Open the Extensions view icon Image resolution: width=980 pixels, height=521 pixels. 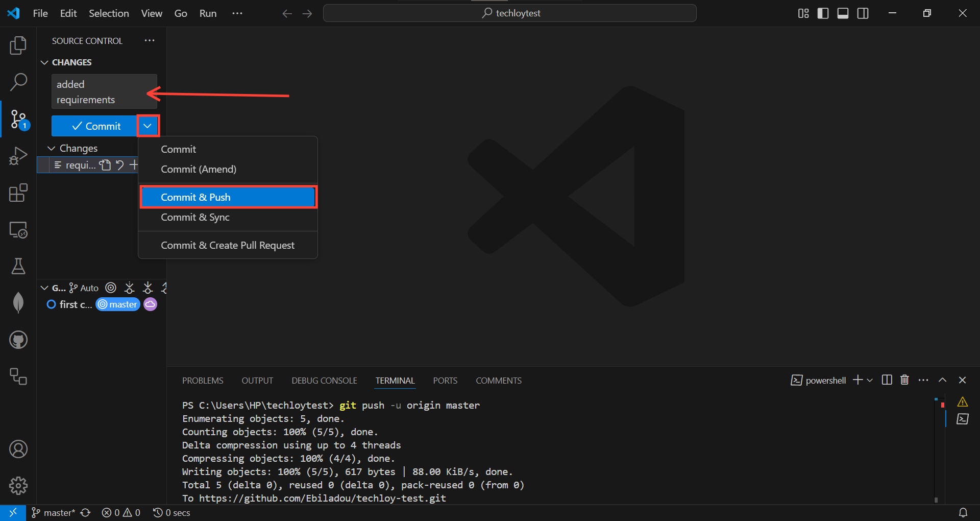[x=18, y=193]
